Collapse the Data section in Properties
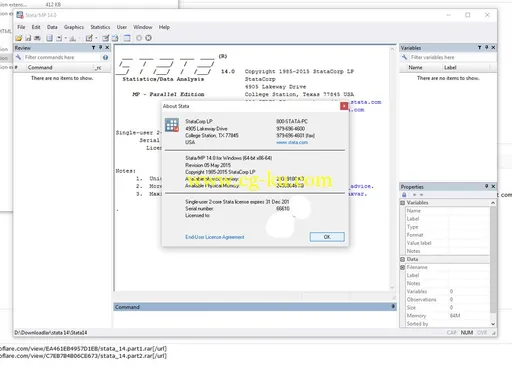This screenshot has height=368, width=512. pyautogui.click(x=402, y=259)
